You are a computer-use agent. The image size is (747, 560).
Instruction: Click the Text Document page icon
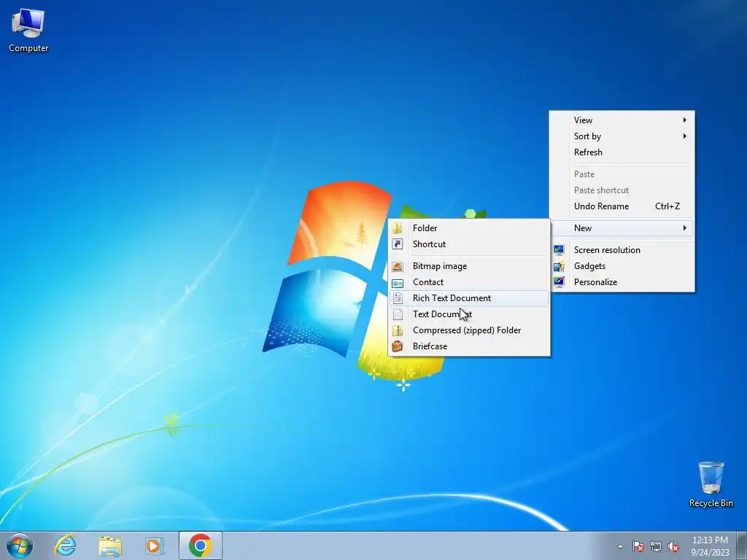click(x=398, y=314)
